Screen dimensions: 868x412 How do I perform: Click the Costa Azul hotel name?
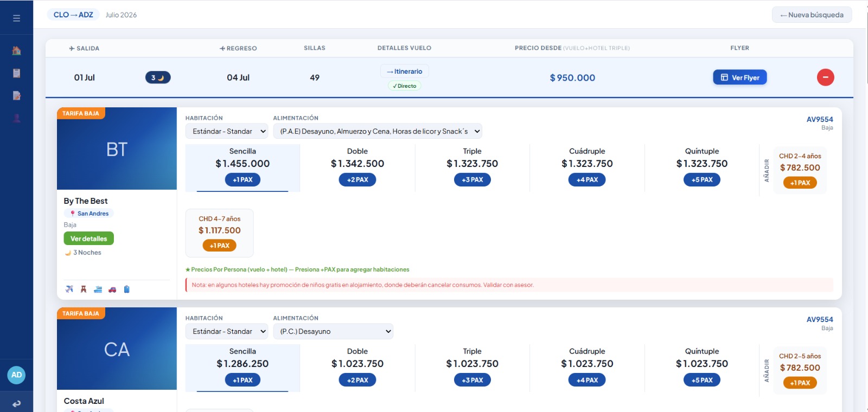(84, 401)
